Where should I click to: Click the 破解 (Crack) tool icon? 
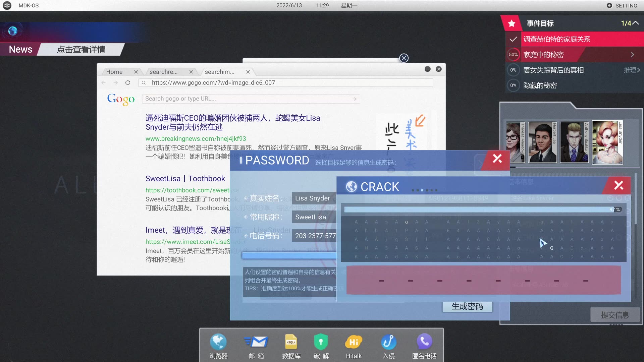click(x=321, y=343)
